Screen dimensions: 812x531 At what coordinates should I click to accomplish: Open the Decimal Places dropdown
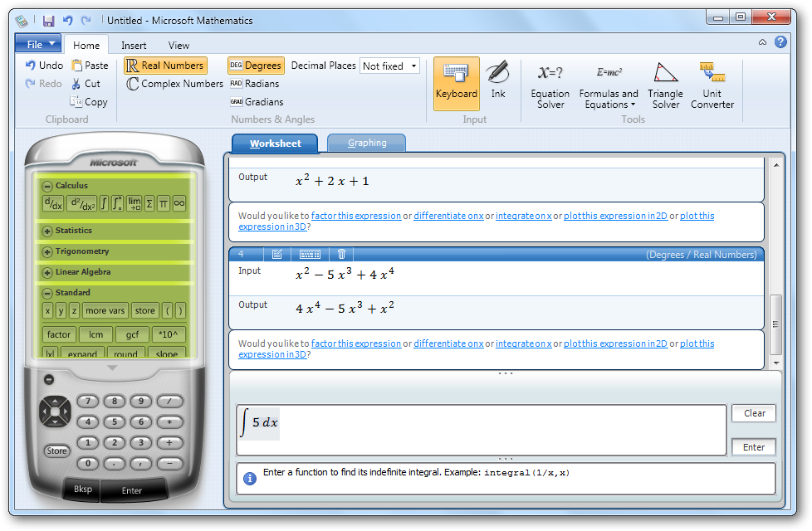tap(389, 66)
